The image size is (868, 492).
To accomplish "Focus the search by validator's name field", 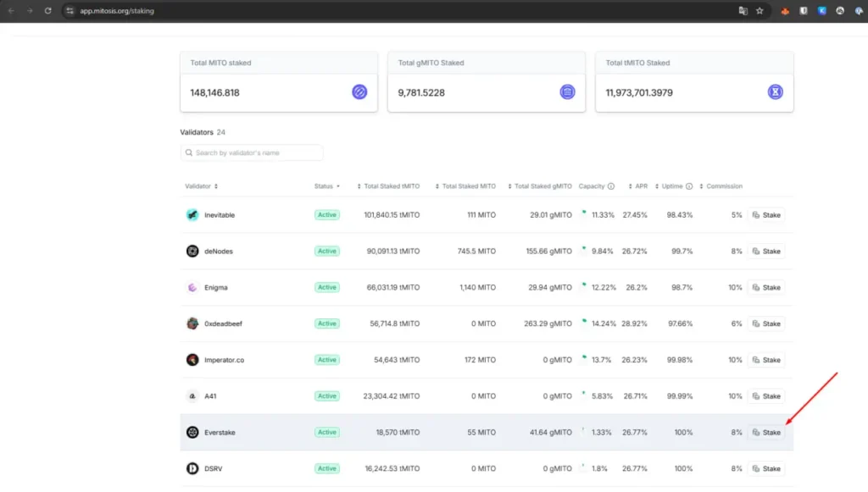I will [251, 152].
